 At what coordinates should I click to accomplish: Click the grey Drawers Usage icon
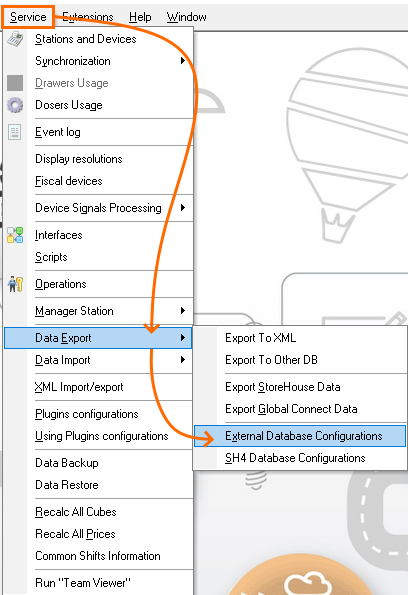[15, 83]
